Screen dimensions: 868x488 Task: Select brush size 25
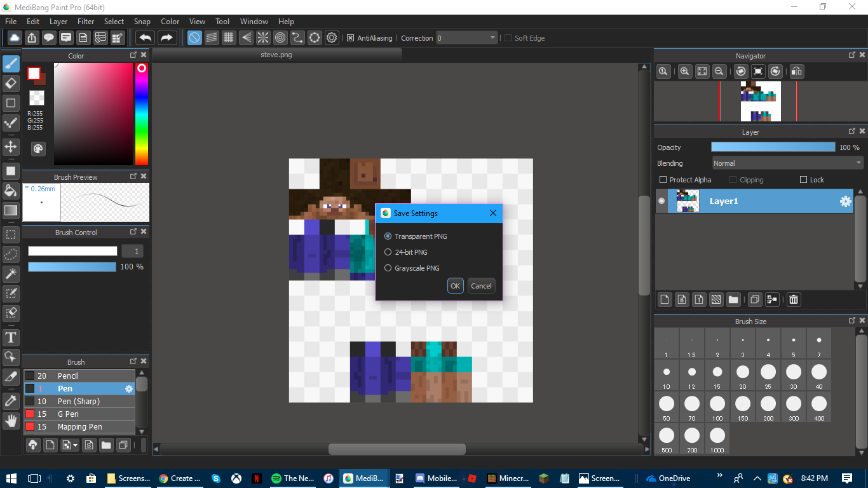[768, 376]
